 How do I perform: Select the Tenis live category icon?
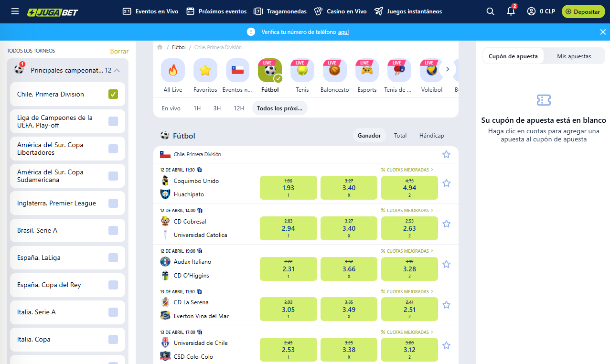pos(302,70)
